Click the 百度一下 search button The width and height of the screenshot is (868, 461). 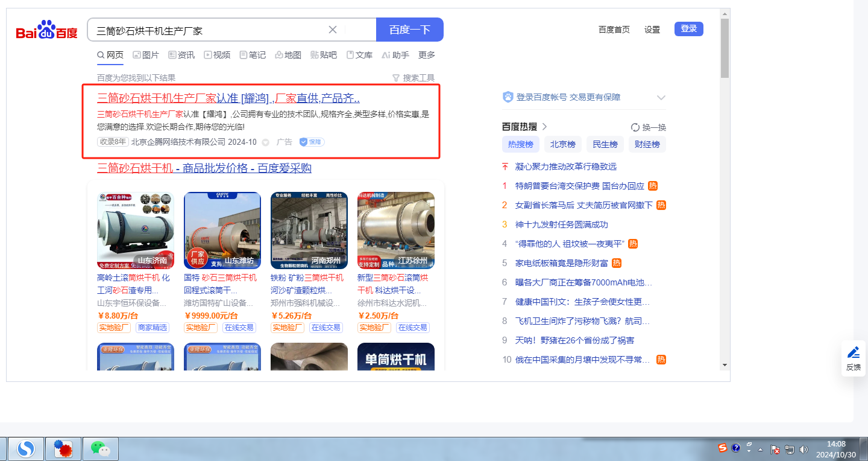410,30
